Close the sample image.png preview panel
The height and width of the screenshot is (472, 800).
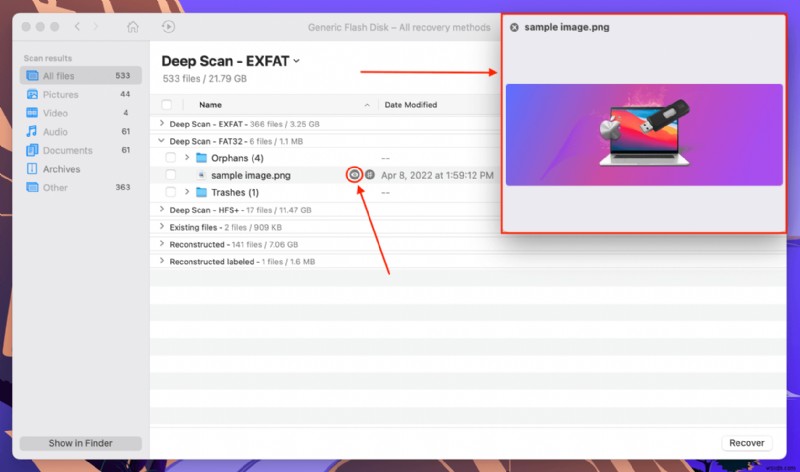pos(514,28)
